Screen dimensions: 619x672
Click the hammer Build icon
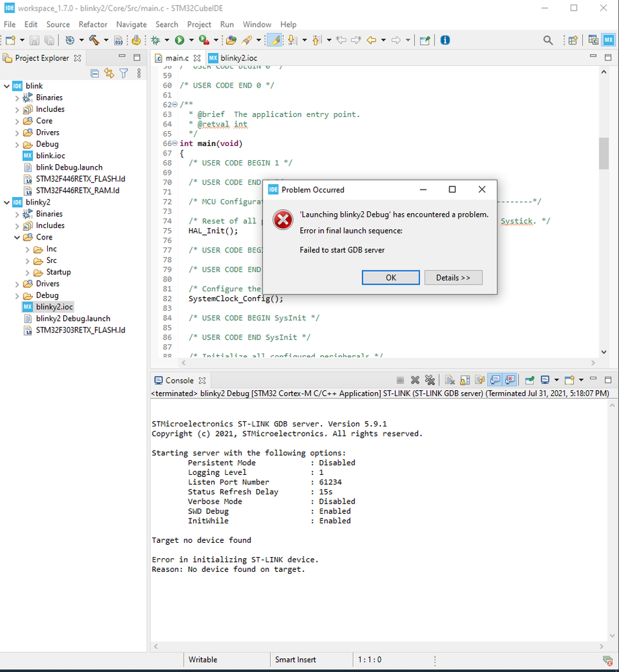tap(94, 40)
